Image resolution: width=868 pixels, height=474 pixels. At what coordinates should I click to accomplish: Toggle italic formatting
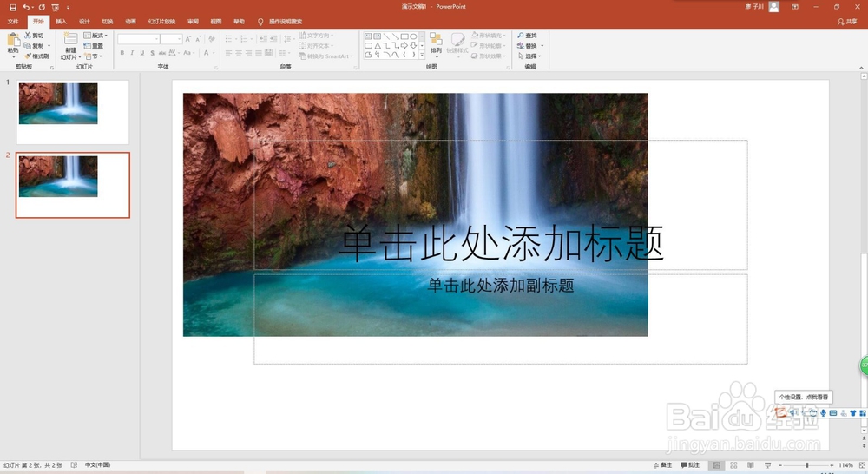132,53
